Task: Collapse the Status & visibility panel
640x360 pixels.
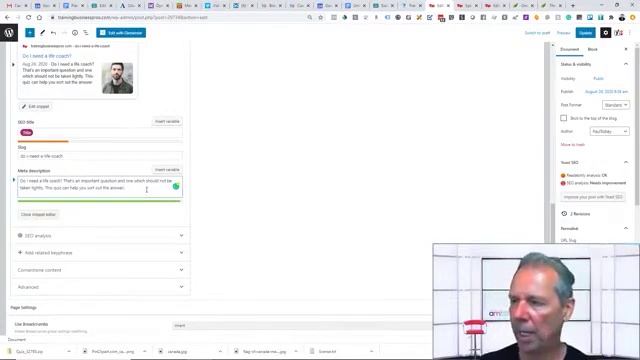Action: pyautogui.click(x=626, y=64)
